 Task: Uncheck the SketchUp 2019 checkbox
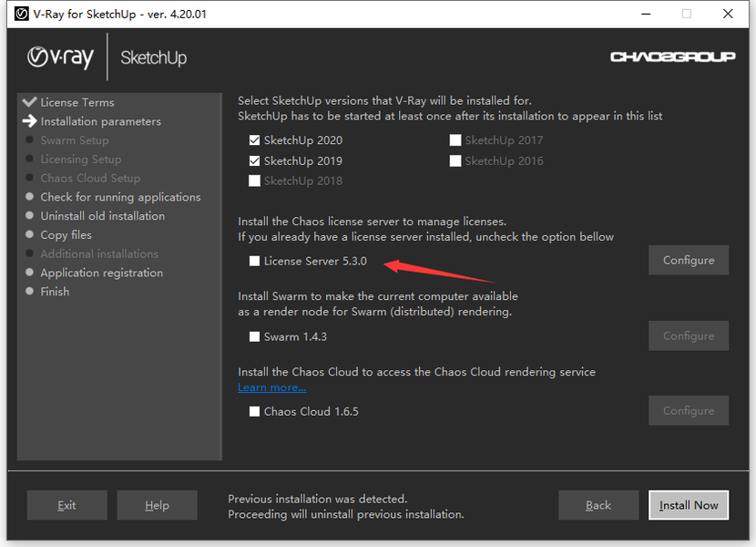(254, 160)
